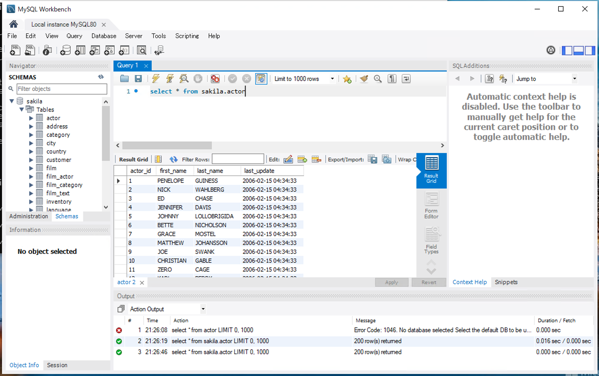Click open script file icon in query toolbar
The width and height of the screenshot is (599, 376).
pyautogui.click(x=124, y=79)
